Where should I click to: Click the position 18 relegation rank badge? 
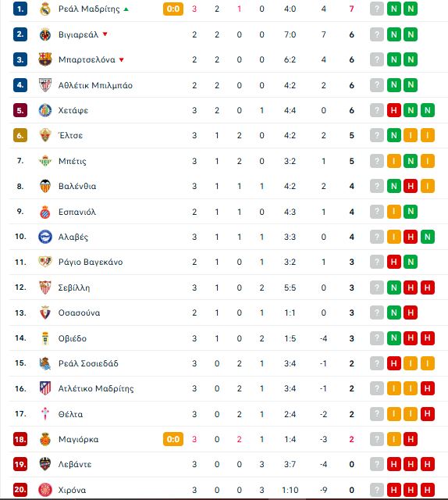point(20,439)
